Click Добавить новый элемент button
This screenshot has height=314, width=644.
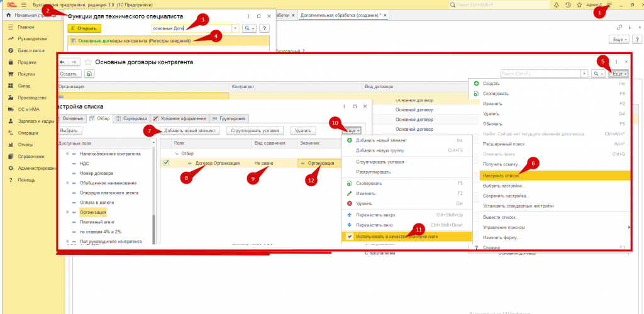click(189, 130)
